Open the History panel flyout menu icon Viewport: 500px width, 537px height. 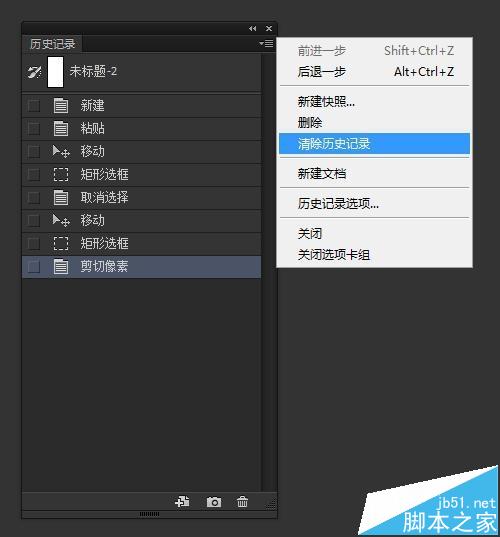point(266,43)
